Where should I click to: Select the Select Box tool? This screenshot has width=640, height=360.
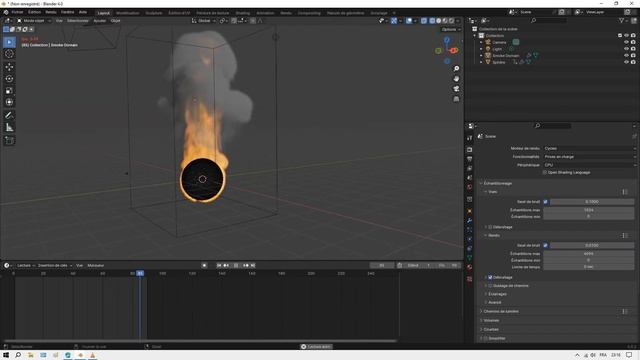click(9, 42)
